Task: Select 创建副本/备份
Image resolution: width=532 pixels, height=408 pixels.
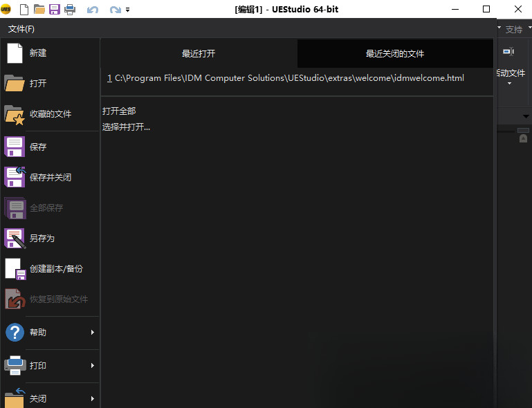Action: (50, 269)
